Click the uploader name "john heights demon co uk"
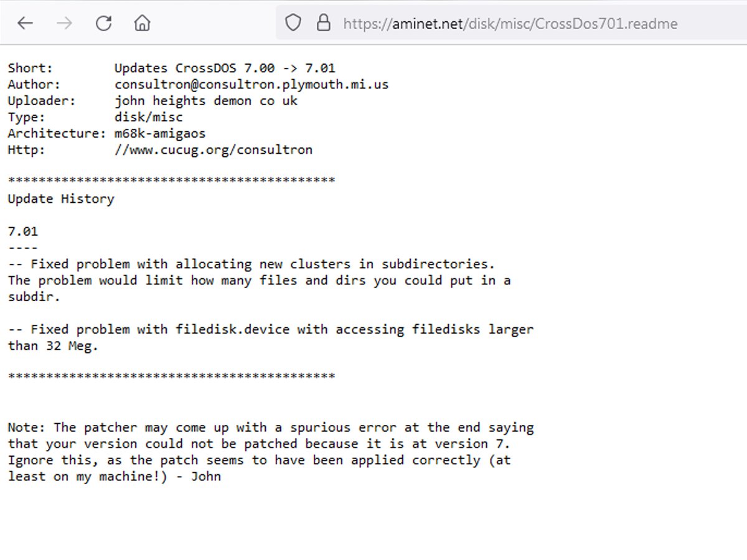This screenshot has height=560, width=747. pos(206,101)
